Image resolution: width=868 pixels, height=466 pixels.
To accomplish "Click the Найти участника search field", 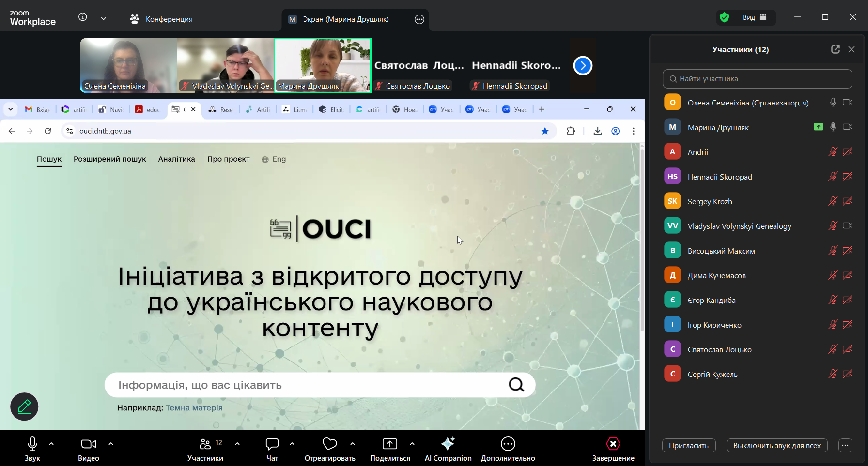I will [x=757, y=79].
